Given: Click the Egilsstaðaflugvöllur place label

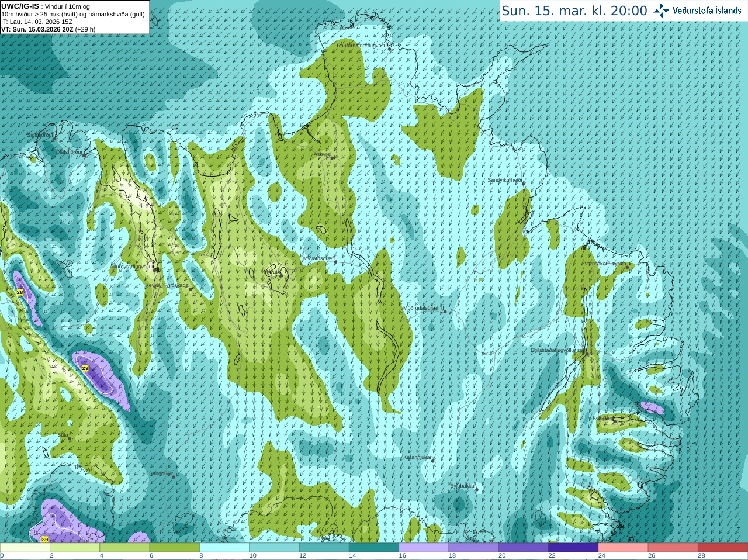Looking at the screenshot, I should pos(557,350).
